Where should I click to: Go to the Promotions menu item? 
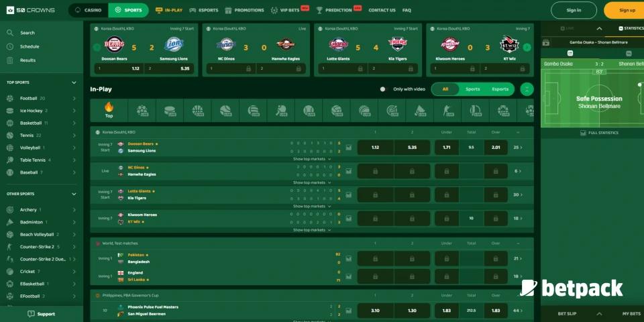point(244,10)
